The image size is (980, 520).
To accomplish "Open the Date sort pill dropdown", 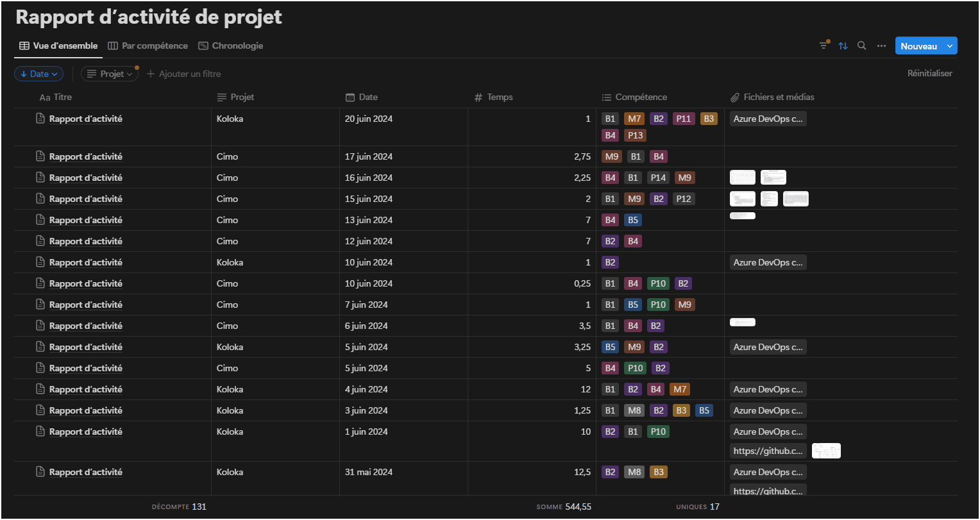I will coord(38,74).
